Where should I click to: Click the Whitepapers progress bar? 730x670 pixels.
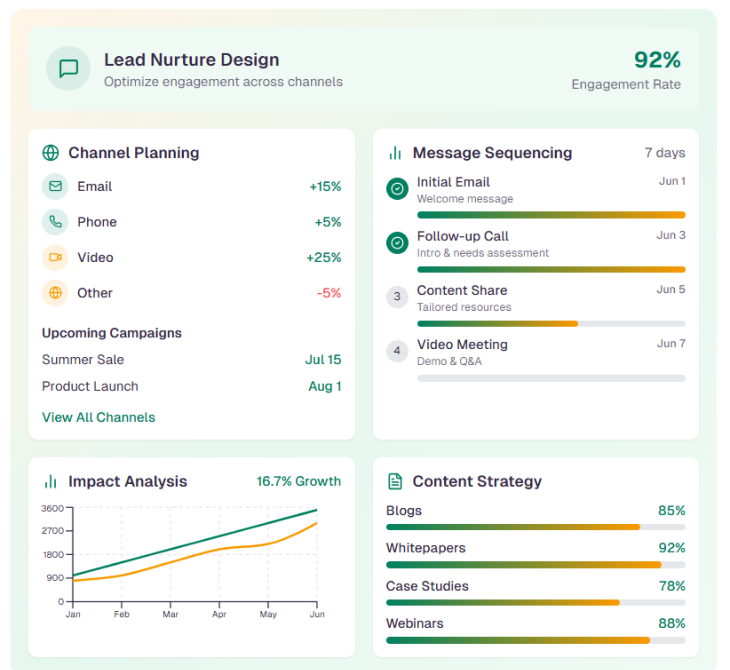tap(535, 565)
